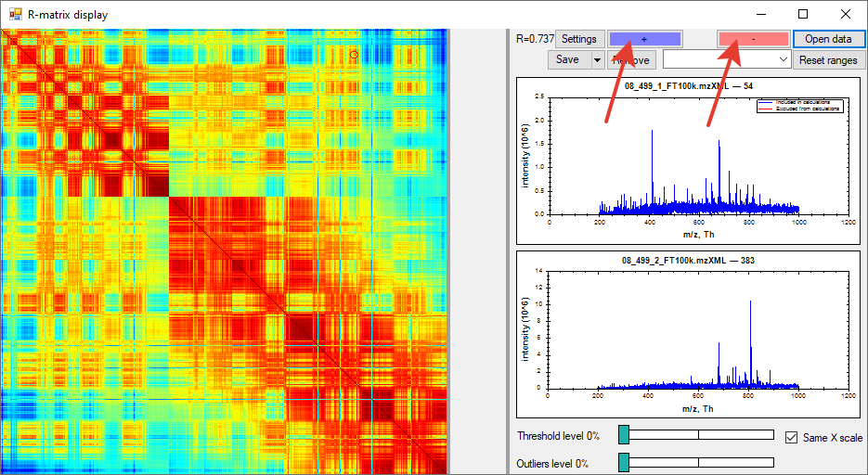This screenshot has height=475, width=868.
Task: Click the R-matrix display window icon
Action: click(16, 14)
